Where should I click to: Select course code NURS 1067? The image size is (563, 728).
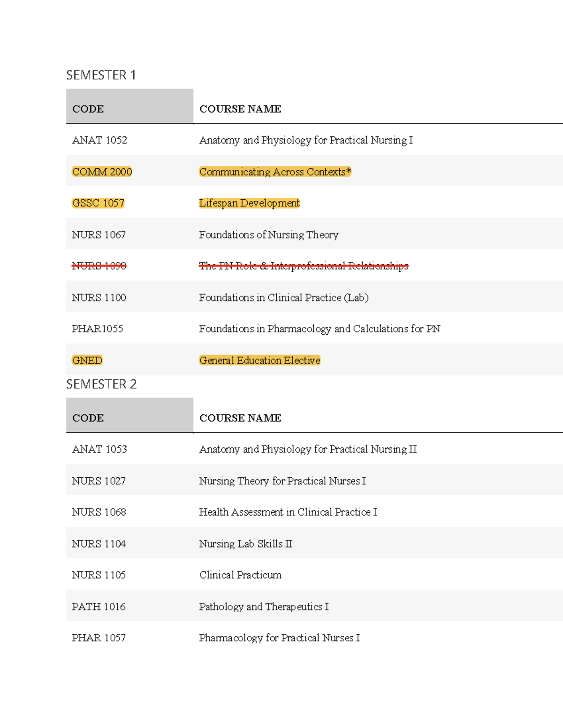tap(99, 234)
